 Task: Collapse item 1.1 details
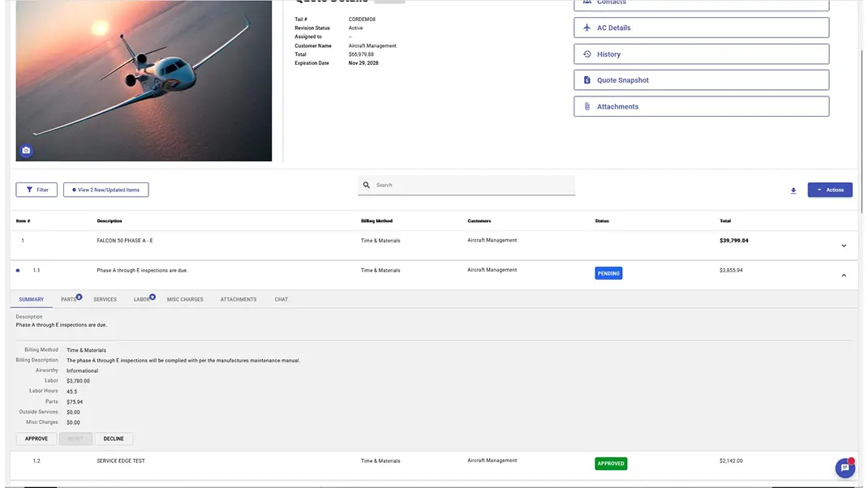pos(844,276)
